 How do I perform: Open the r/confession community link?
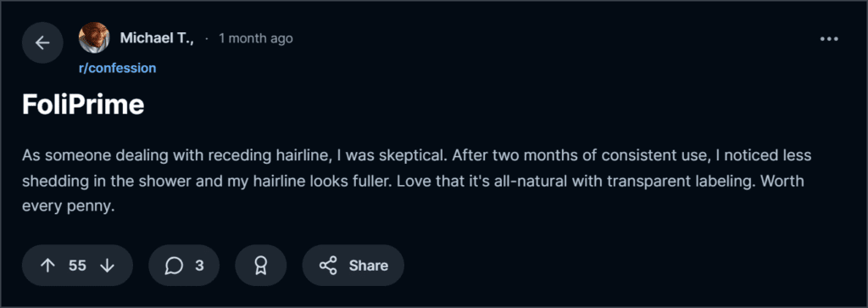117,68
